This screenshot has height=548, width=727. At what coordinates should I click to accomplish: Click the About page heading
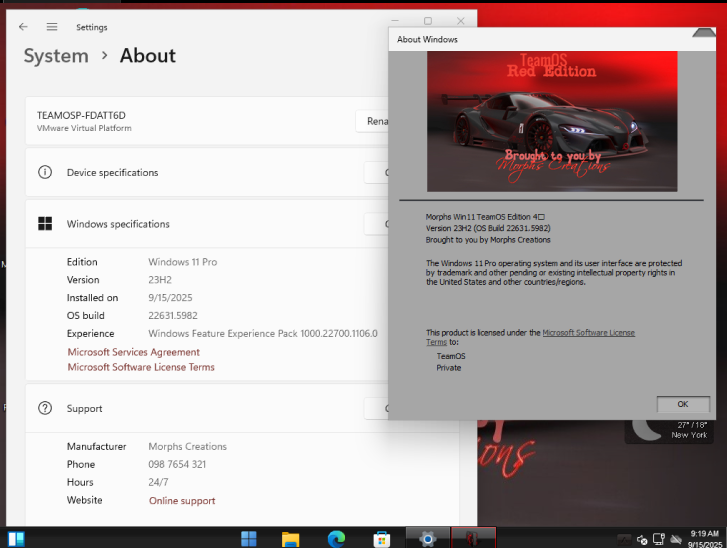[148, 56]
